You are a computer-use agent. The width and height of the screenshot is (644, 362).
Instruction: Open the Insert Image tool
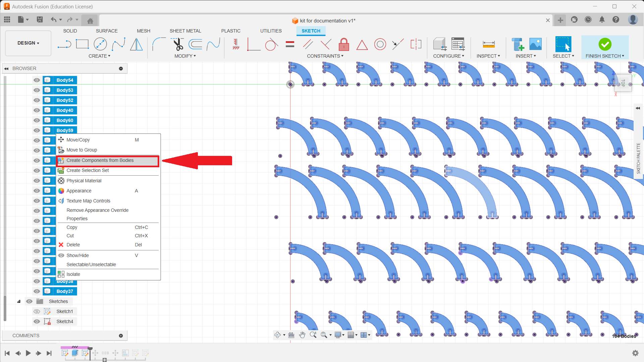tap(535, 44)
